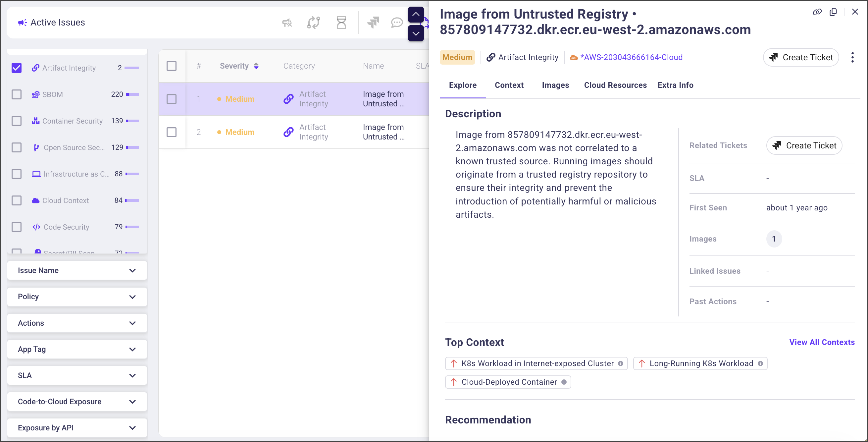
Task: Click the muted megaphone ignore icon
Action: (287, 23)
